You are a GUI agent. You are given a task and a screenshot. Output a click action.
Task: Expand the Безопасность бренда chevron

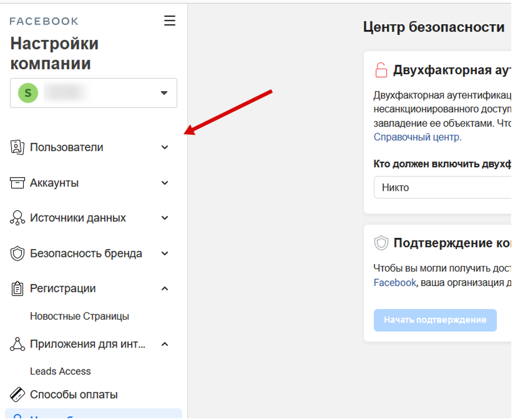click(x=165, y=254)
